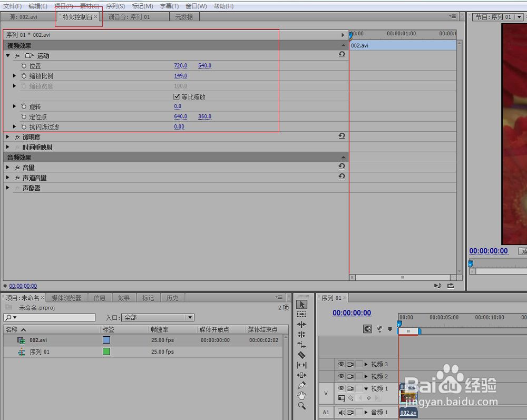
Task: Reset the 音量 (Volume) audio effect
Action: (x=341, y=167)
